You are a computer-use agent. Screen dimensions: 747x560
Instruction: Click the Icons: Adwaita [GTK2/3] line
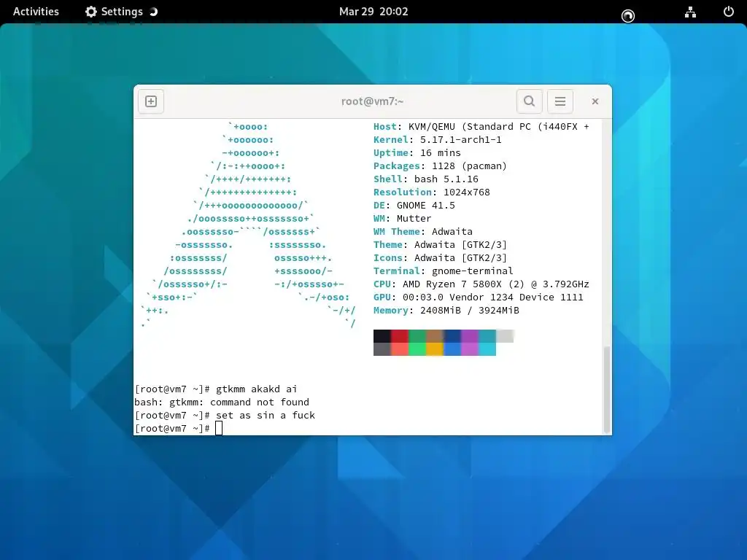440,257
